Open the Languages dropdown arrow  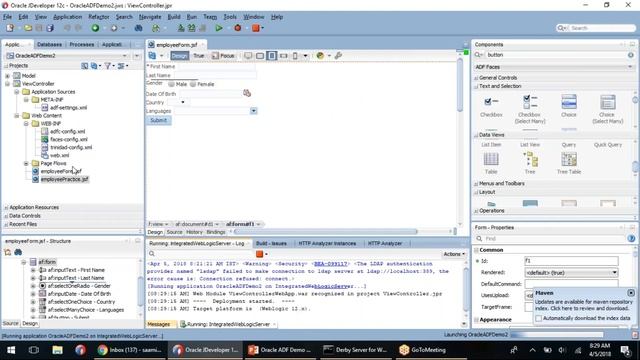click(253, 111)
